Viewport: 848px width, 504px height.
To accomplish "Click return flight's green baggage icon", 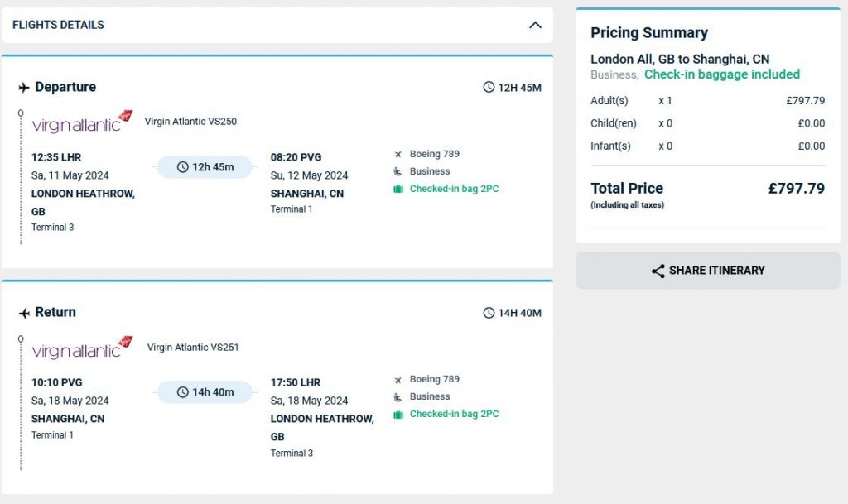I will coord(398,415).
